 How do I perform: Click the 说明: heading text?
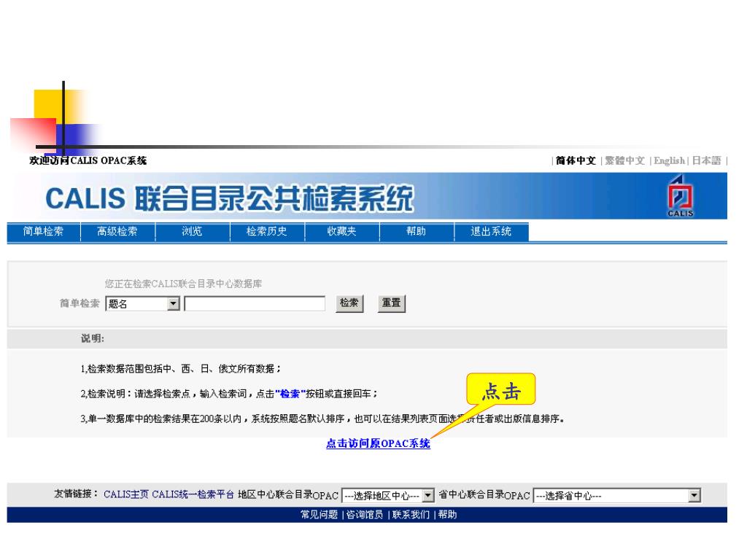[93, 338]
